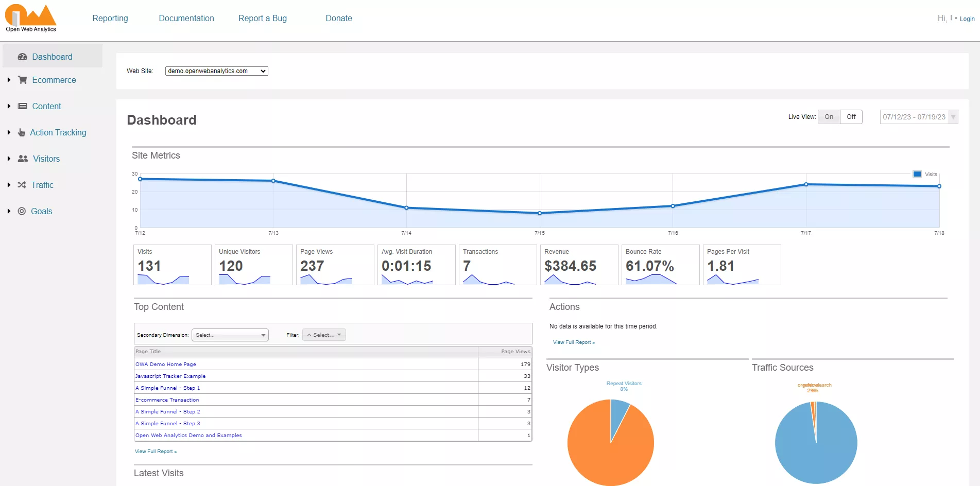Open the Donate page
Image resolution: width=980 pixels, height=486 pixels.
click(x=339, y=18)
